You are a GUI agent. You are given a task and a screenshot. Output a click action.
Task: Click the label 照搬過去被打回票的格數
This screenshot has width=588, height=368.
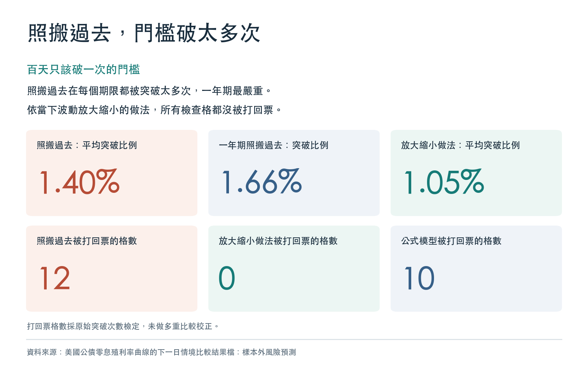point(87,241)
